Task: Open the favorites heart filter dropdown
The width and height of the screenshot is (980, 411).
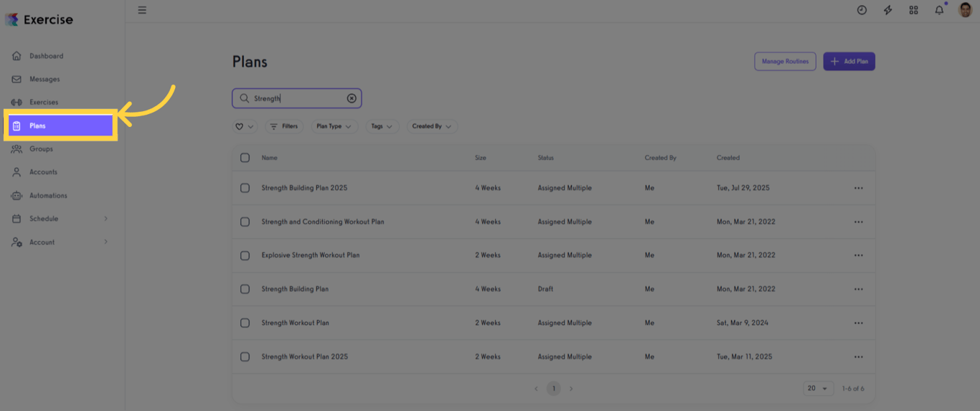Action: pos(245,126)
